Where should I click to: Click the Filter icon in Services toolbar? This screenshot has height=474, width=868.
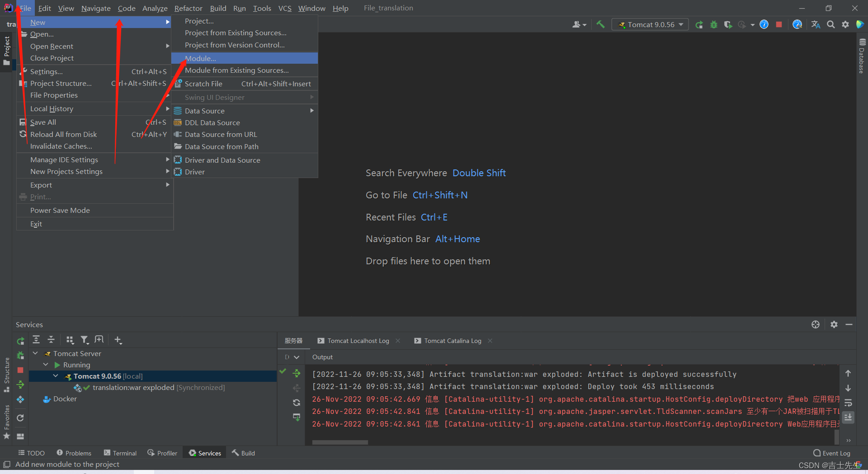(85, 340)
